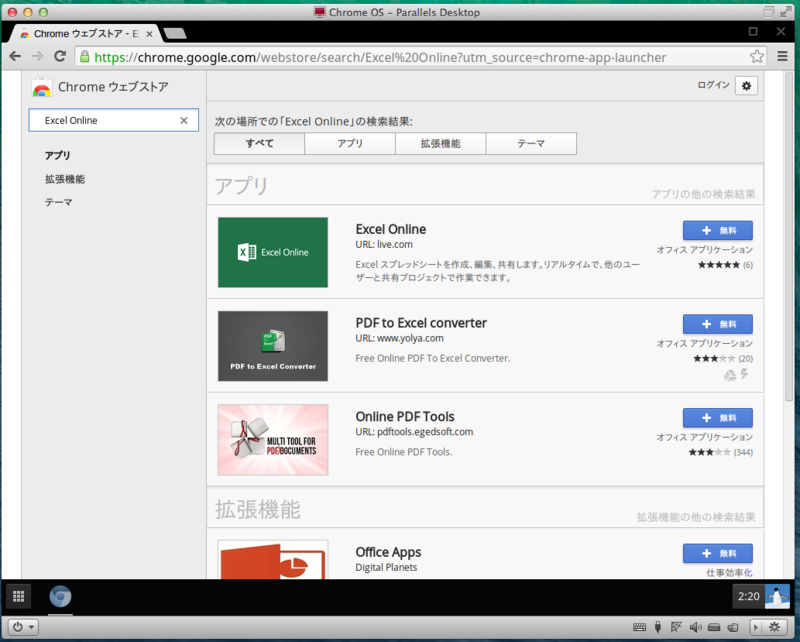Bookmark this page with the star icon
The width and height of the screenshot is (800, 642).
point(757,57)
